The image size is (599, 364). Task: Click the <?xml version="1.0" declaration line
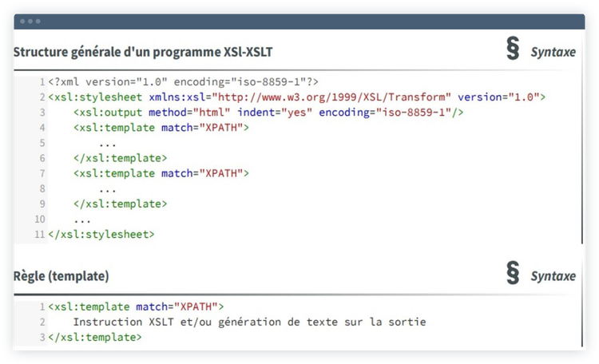(183, 81)
